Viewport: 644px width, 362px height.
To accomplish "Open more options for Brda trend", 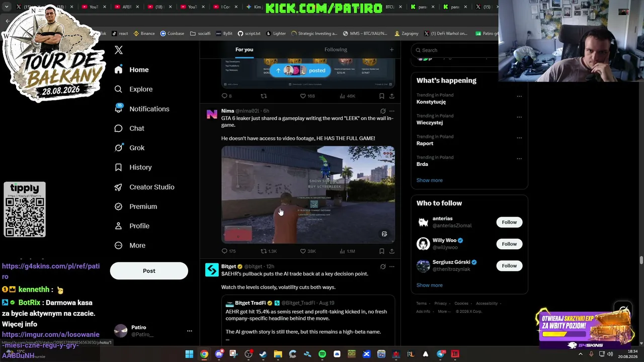I will [x=519, y=158].
